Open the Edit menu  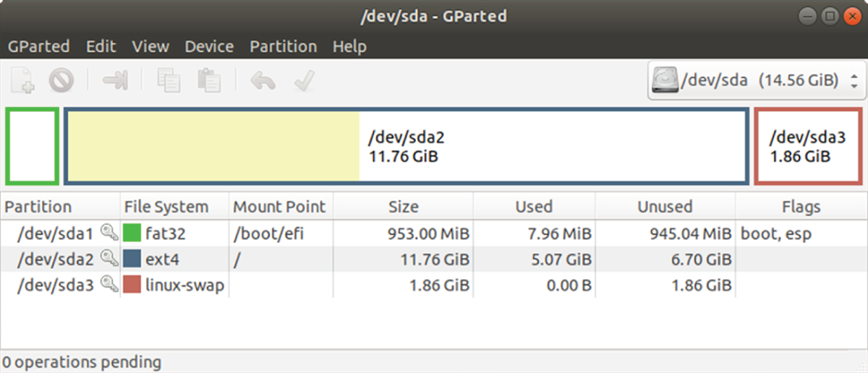click(101, 46)
